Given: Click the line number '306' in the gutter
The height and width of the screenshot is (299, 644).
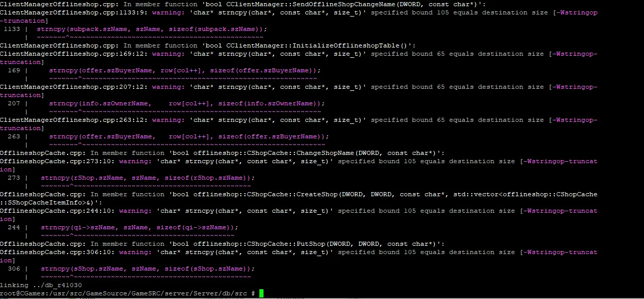Looking at the screenshot, I should [14, 269].
